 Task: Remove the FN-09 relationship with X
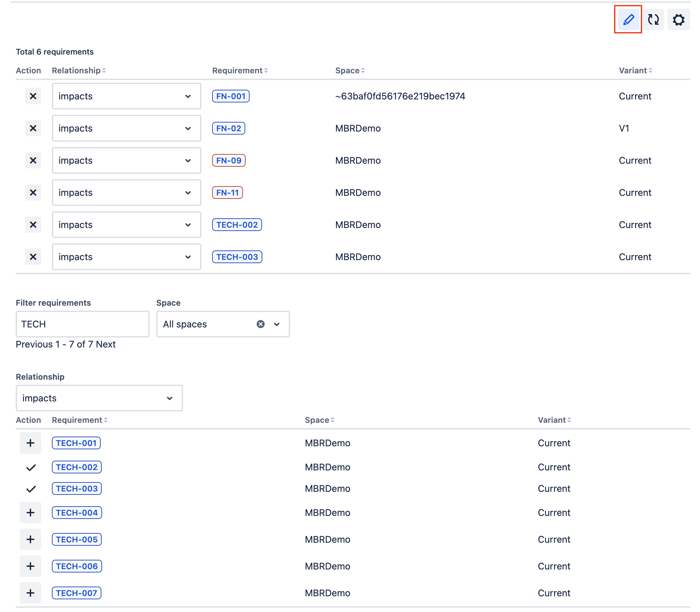33,160
